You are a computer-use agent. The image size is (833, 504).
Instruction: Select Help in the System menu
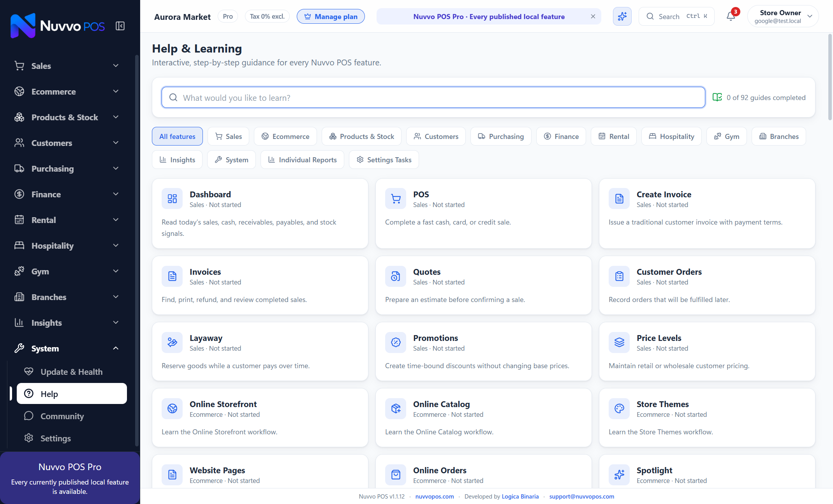click(x=72, y=393)
